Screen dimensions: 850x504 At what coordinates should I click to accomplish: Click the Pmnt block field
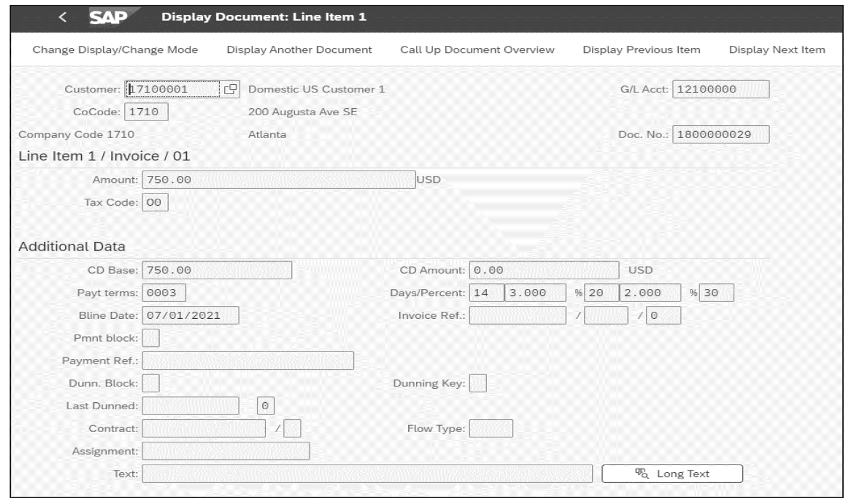[x=150, y=338]
